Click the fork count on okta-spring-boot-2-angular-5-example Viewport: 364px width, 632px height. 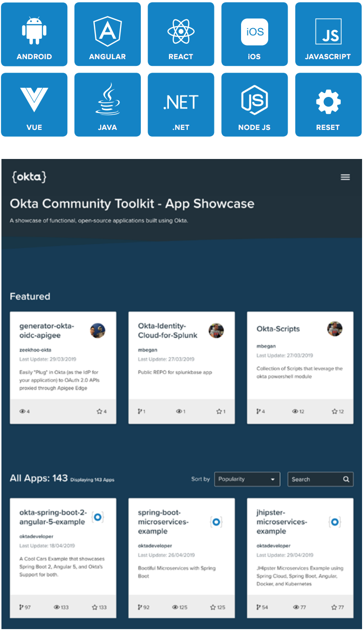pyautogui.click(x=25, y=607)
